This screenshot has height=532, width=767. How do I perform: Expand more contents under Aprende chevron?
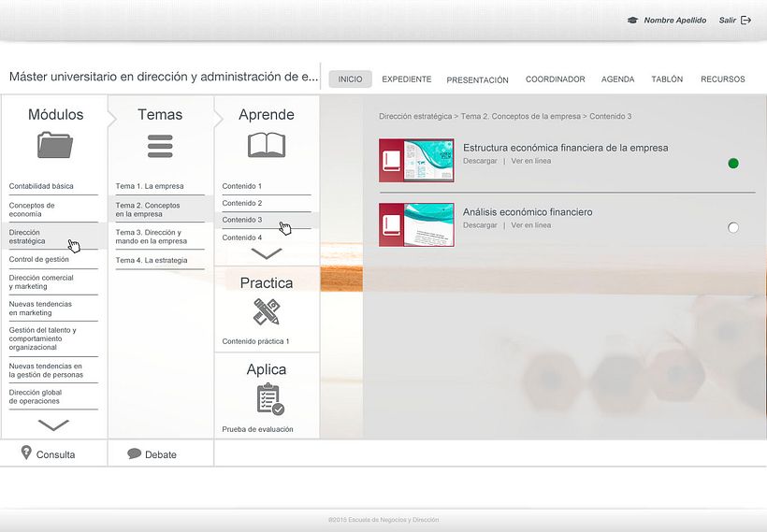266,253
